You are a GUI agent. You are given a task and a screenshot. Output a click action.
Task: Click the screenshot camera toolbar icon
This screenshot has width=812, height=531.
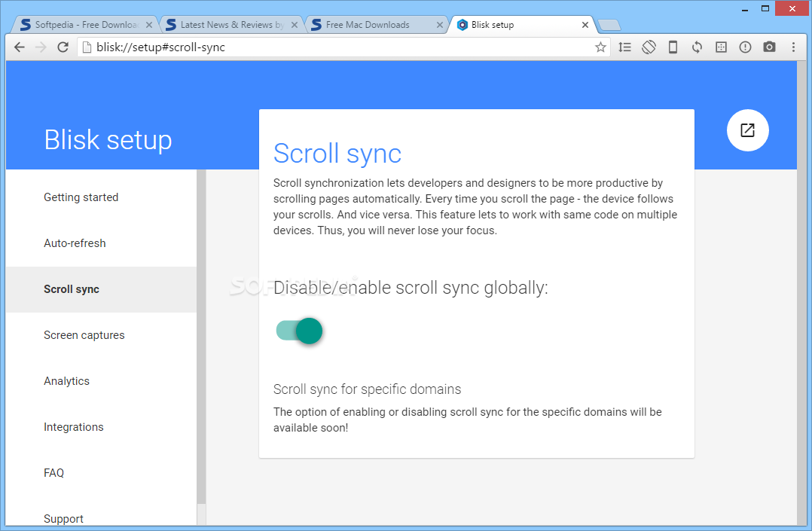[x=770, y=47]
